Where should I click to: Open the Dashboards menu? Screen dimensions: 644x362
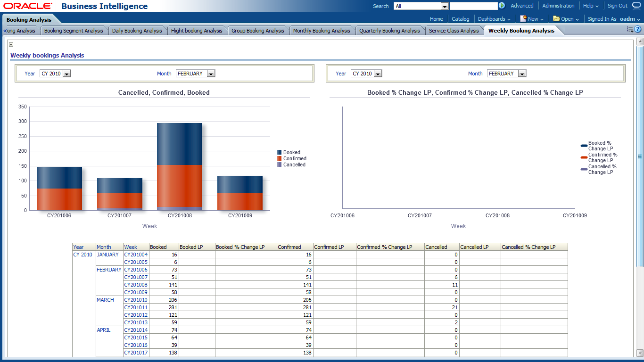tap(494, 19)
